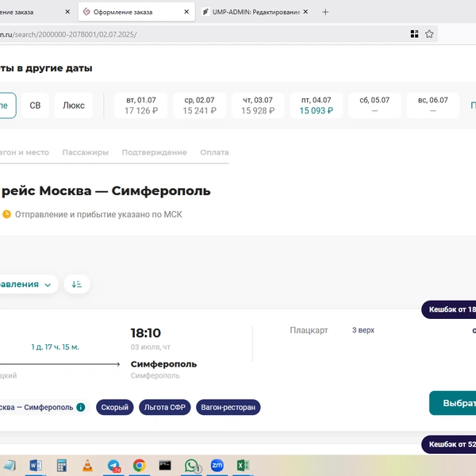The width and height of the screenshot is (476, 476).
Task: Click the Выбрать button for the train
Action: [x=453, y=403]
